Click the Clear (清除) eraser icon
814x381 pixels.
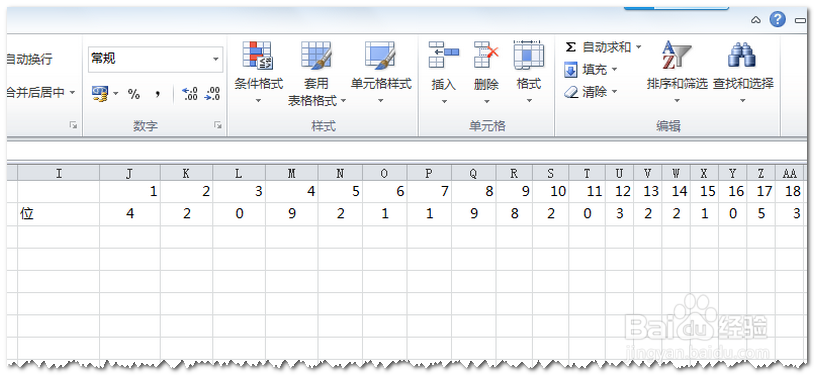point(571,92)
